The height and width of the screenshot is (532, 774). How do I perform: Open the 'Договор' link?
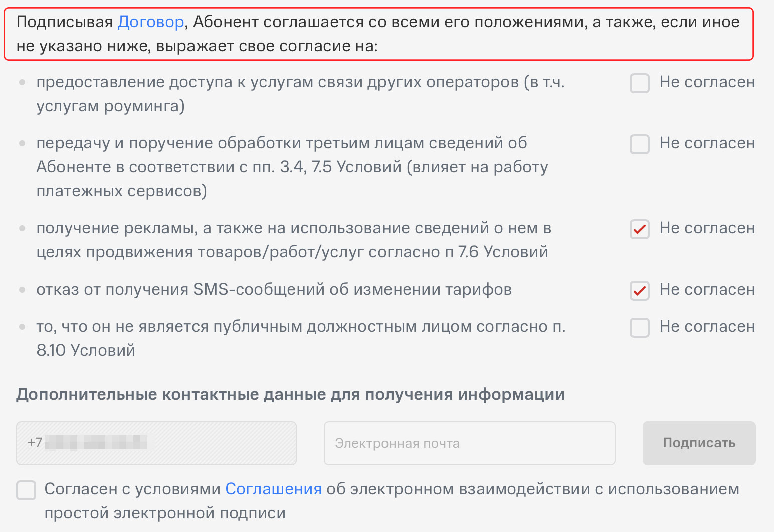151,22
